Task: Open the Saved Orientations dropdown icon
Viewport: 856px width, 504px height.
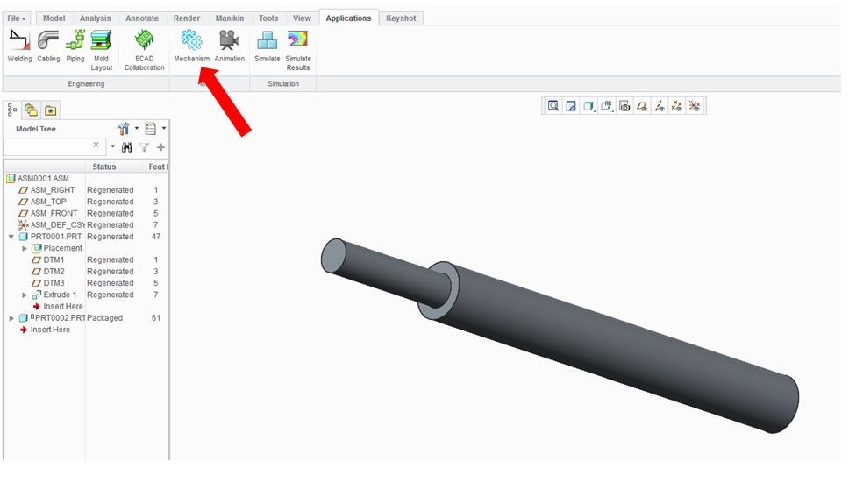Action: 607,106
